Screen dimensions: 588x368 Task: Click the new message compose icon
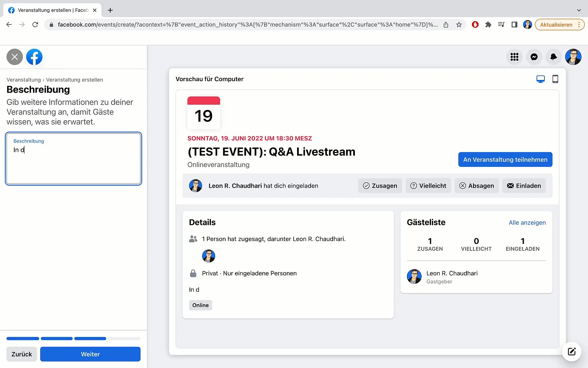tap(572, 352)
